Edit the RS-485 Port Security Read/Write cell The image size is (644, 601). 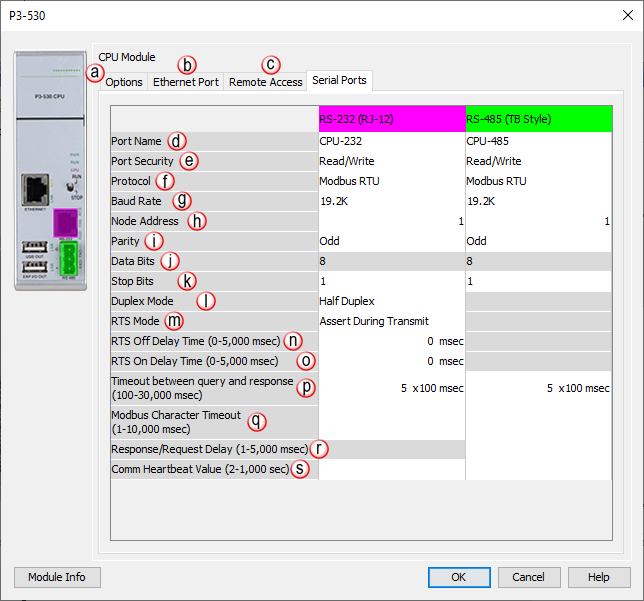click(x=538, y=161)
